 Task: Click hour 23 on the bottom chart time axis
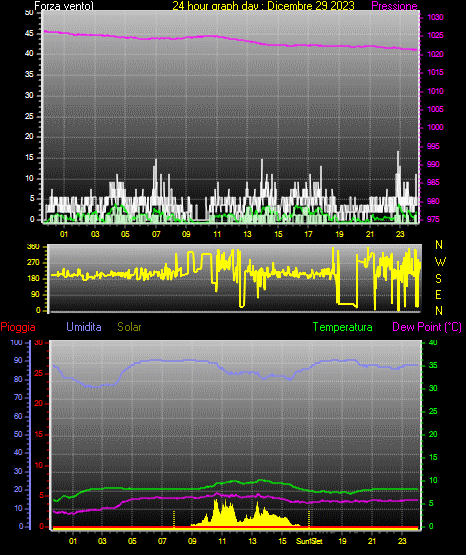[402, 541]
